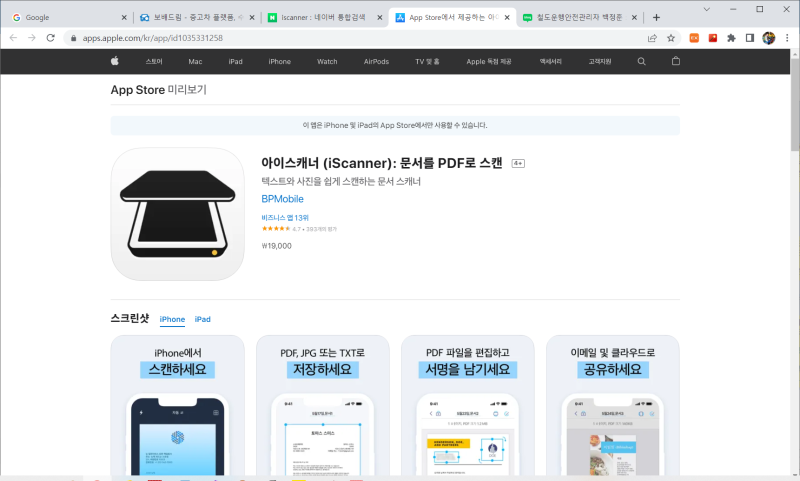This screenshot has height=481, width=800.
Task: Open the 고객지원 menu item
Action: [x=599, y=61]
